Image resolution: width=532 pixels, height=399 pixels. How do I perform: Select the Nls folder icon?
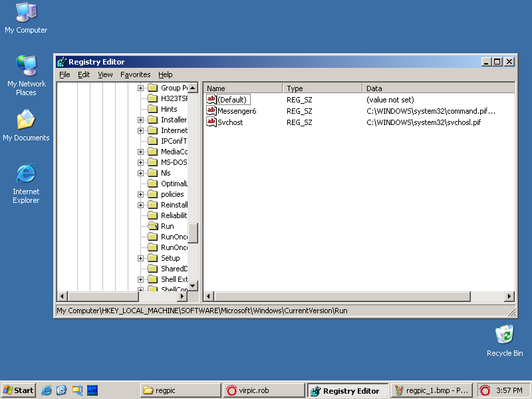click(153, 173)
